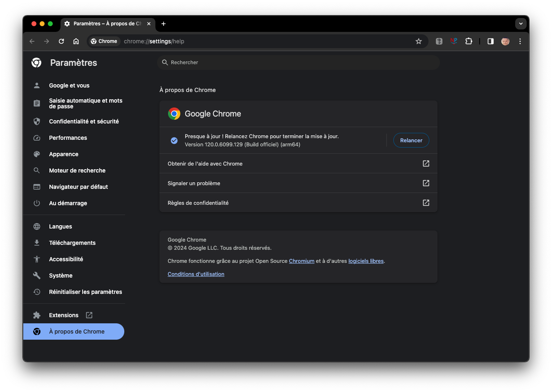Click the download icon for Téléchargements

37,243
